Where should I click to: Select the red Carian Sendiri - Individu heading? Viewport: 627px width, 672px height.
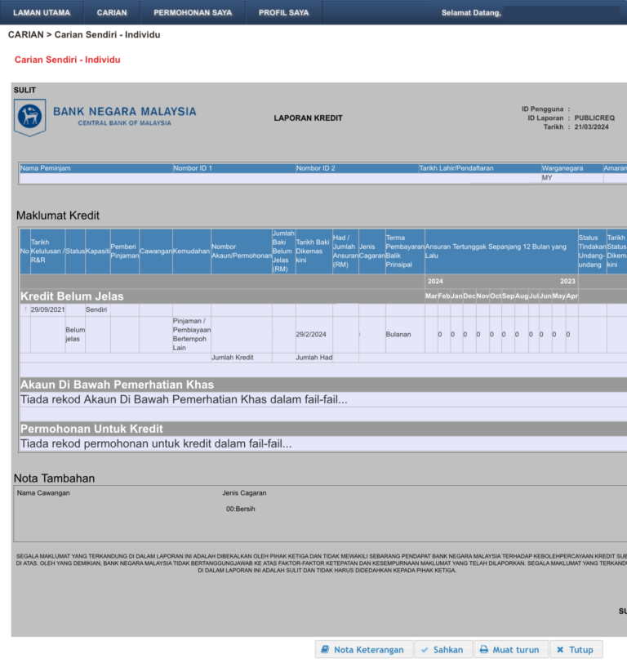click(67, 60)
